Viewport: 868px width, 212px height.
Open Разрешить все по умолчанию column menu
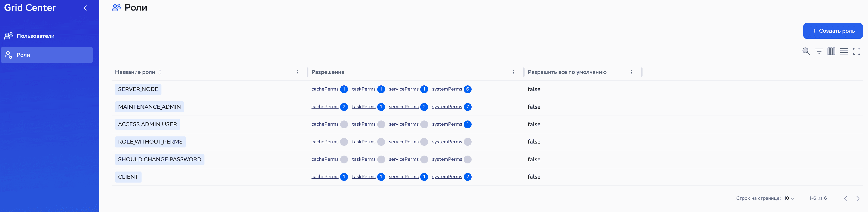631,72
